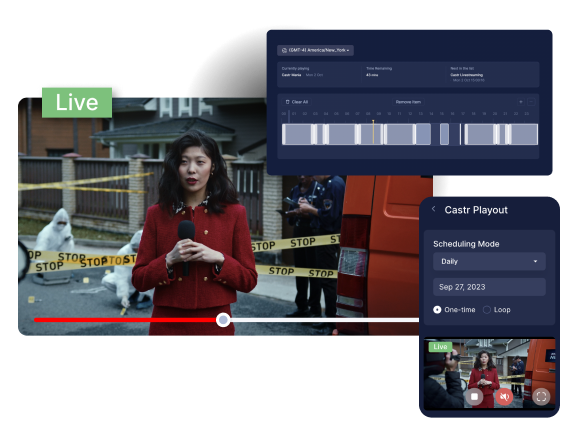Click the Time Remaining value
Image resolution: width=577 pixels, height=443 pixels.
[x=372, y=75]
